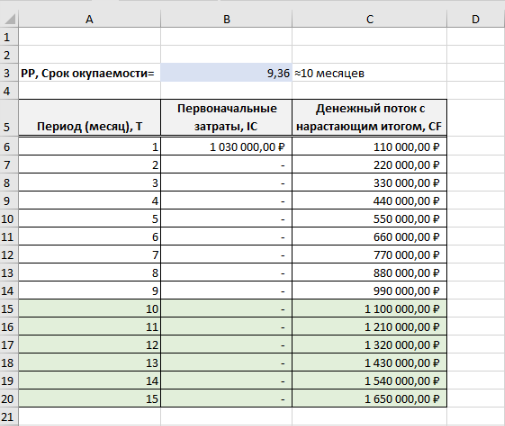Select row 15 header
Viewport: 505px width, 426px height.
[x=7, y=309]
